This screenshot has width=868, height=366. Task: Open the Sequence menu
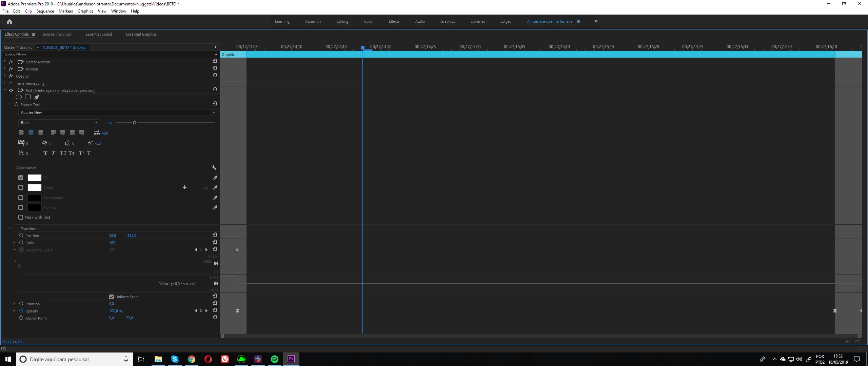[45, 11]
